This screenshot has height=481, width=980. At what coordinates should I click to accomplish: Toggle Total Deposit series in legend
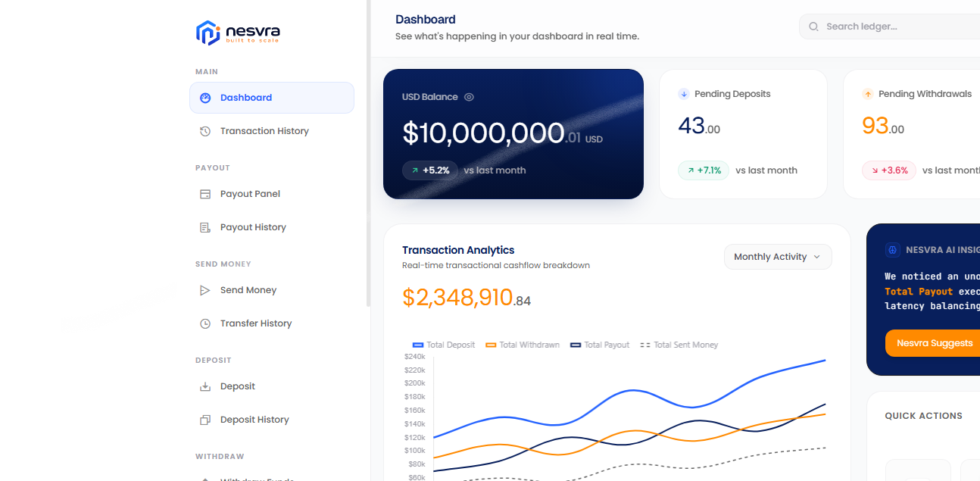[444, 345]
